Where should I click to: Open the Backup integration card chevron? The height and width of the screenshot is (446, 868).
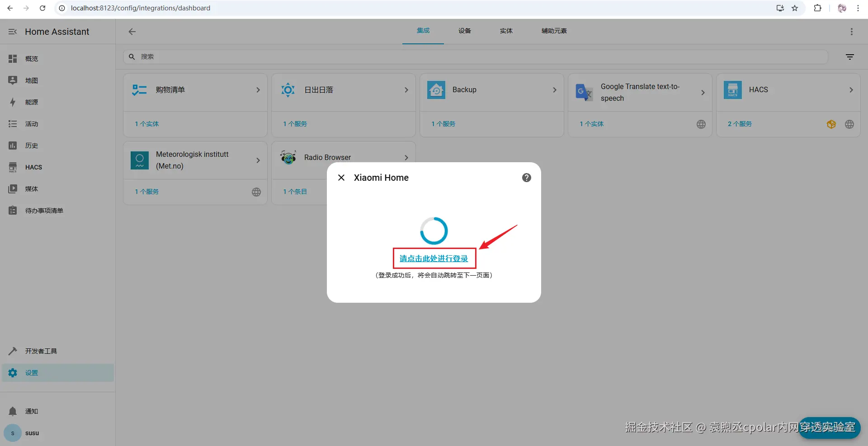pos(555,90)
